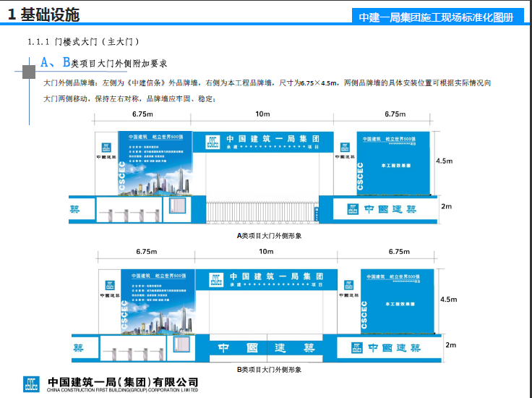Screen dimensions: 532x398
Task: Click CSCEC logo on A类 gate header banner
Action: (x=213, y=142)
